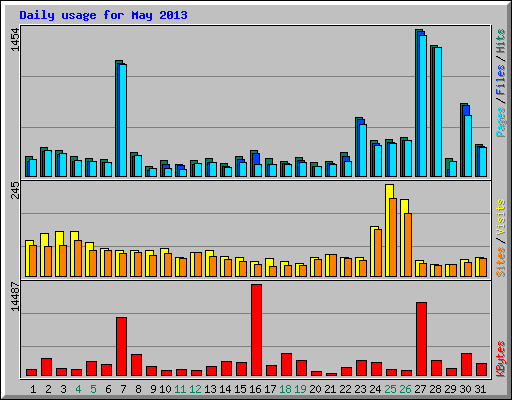Click the peak hits bar for day 27
The image size is (512, 400).
[x=417, y=103]
